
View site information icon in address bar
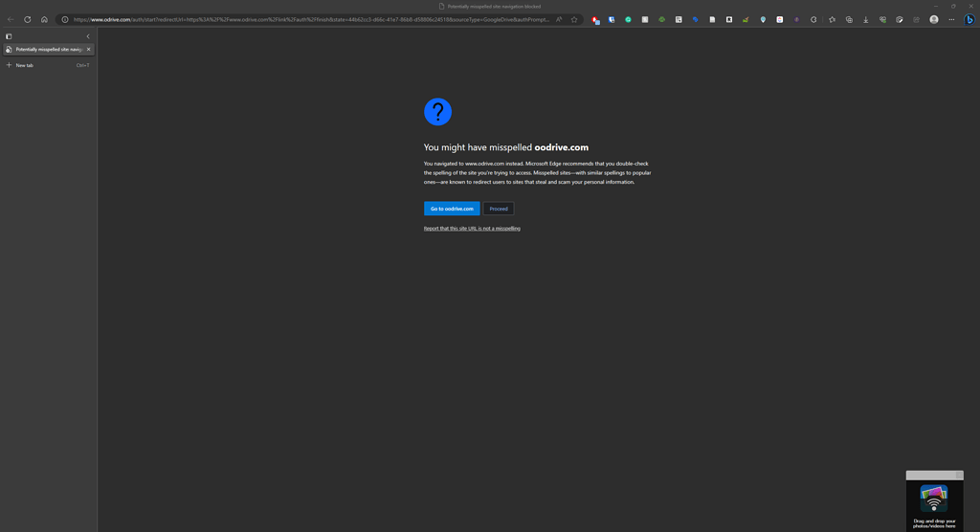point(65,19)
